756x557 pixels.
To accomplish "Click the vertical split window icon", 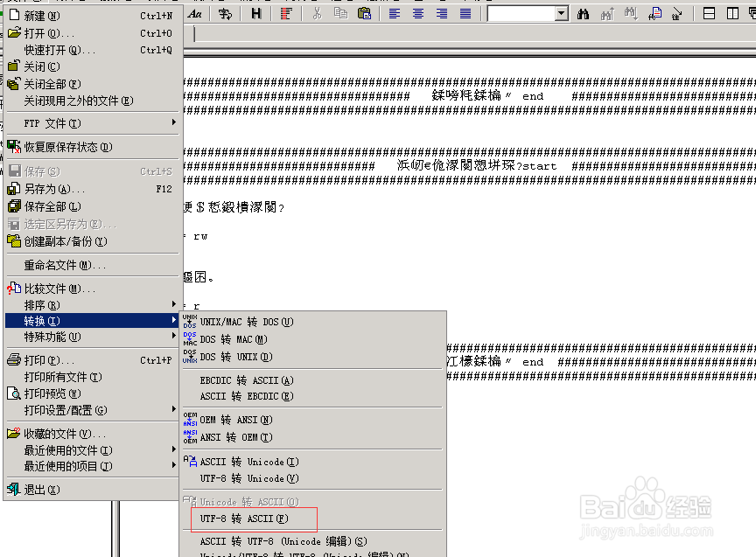I will (732, 13).
